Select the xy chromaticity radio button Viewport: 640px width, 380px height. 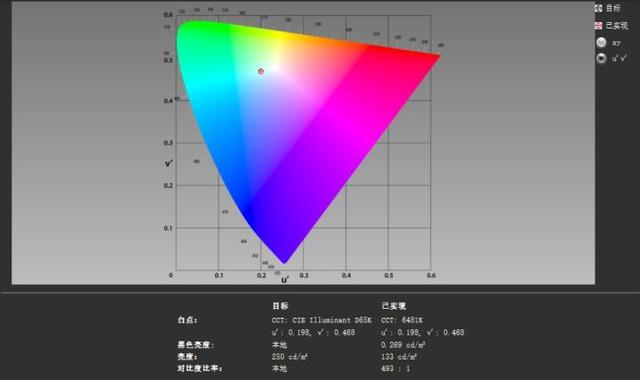(601, 42)
